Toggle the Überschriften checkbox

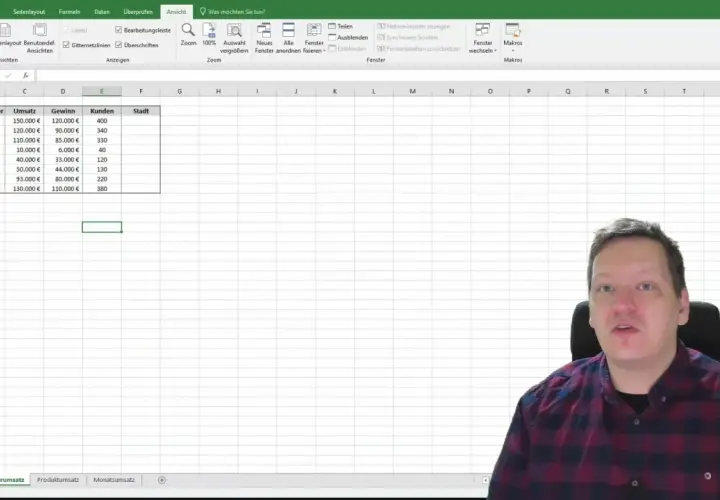pyautogui.click(x=118, y=45)
